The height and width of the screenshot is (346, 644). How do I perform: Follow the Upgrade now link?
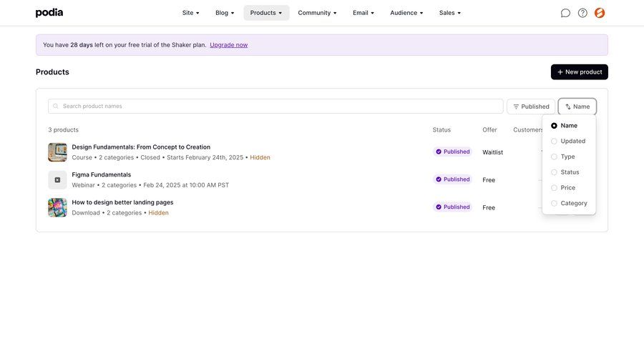tap(229, 45)
